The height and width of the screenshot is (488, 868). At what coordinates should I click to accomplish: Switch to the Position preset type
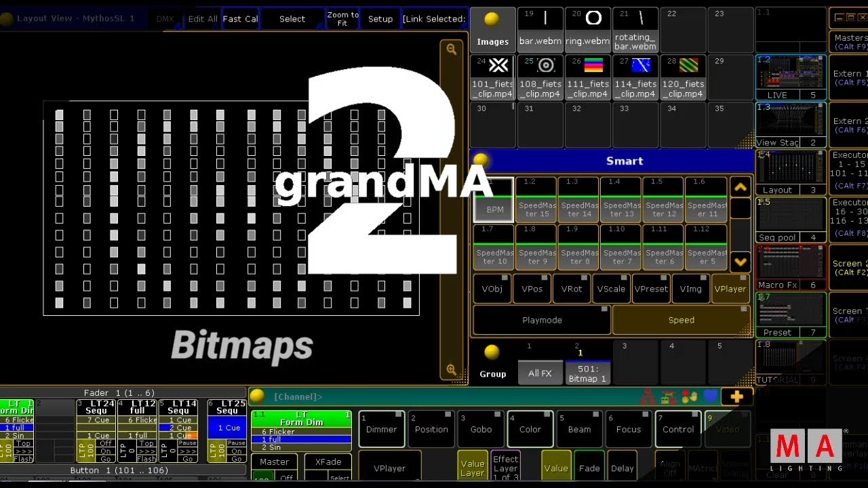(x=431, y=429)
